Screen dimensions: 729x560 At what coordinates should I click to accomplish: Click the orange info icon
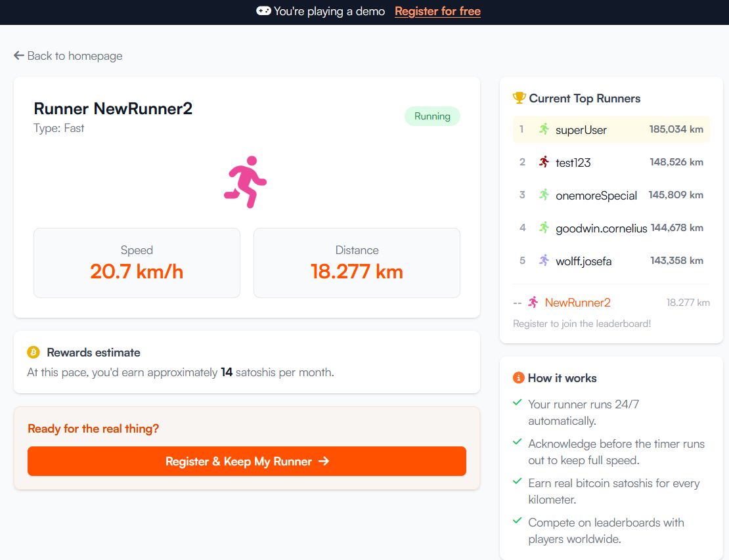click(518, 378)
